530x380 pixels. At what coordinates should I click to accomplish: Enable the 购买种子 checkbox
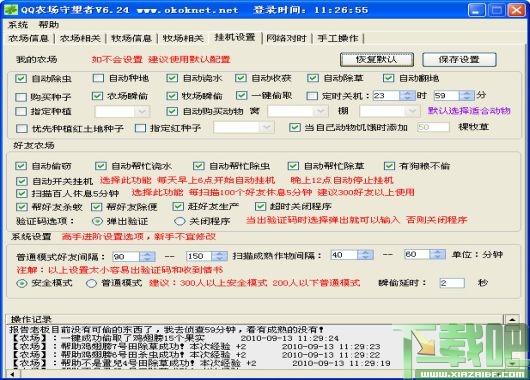pyautogui.click(x=21, y=97)
